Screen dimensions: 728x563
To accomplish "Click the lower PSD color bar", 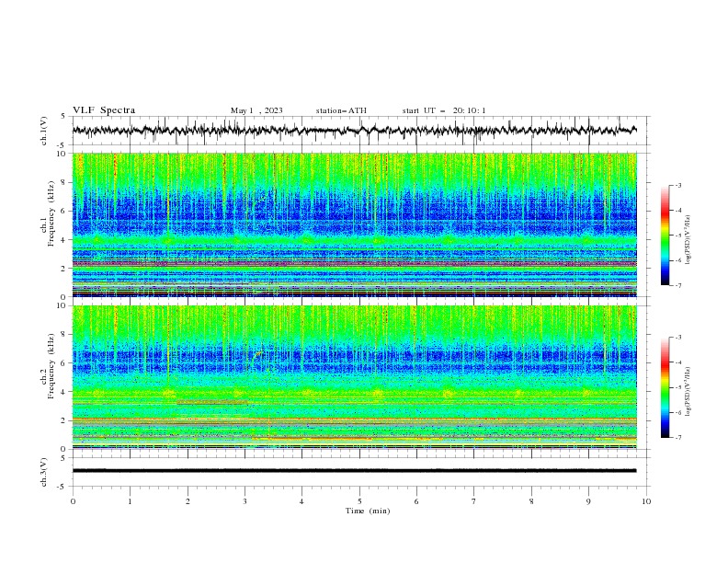I will tap(665, 387).
